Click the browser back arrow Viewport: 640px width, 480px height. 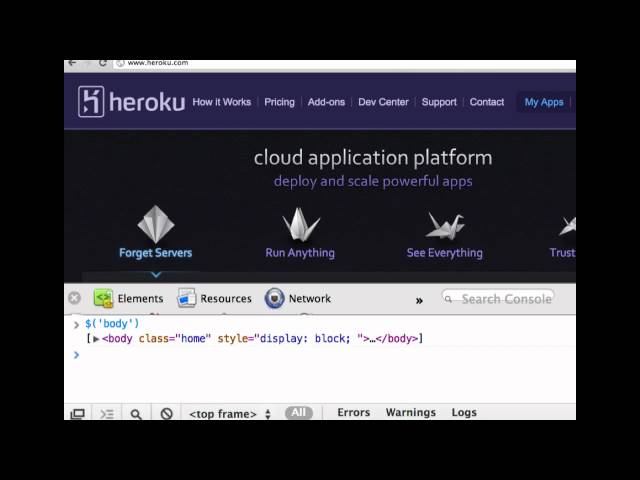pyautogui.click(x=72, y=63)
